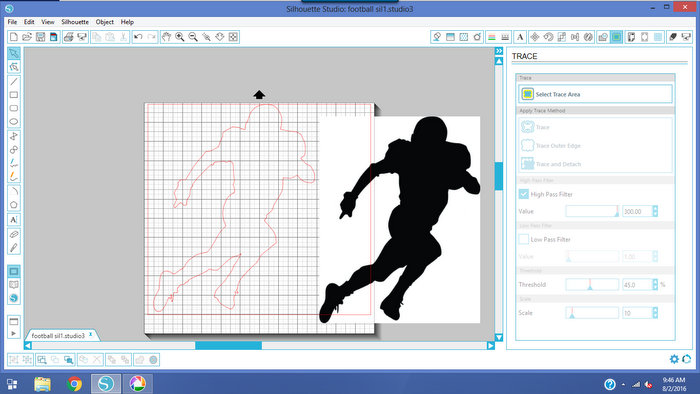Image resolution: width=700 pixels, height=394 pixels.
Task: Open a file with folder icon
Action: point(27,37)
